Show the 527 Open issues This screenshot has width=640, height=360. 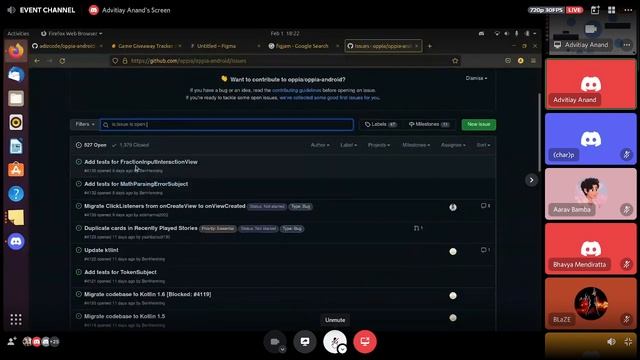[x=91, y=145]
